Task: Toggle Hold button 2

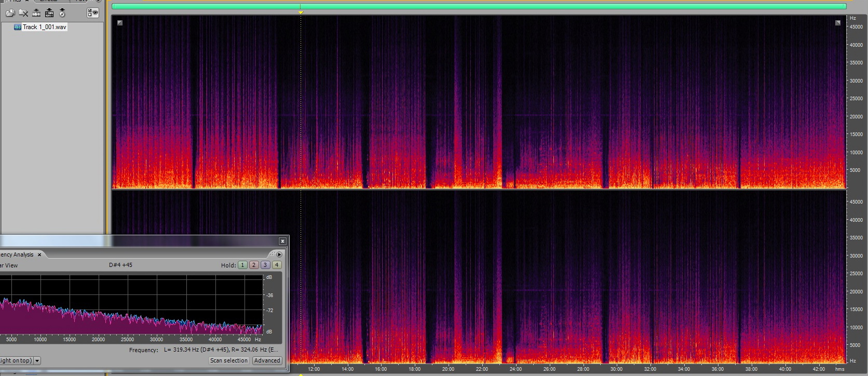Action: tap(254, 265)
